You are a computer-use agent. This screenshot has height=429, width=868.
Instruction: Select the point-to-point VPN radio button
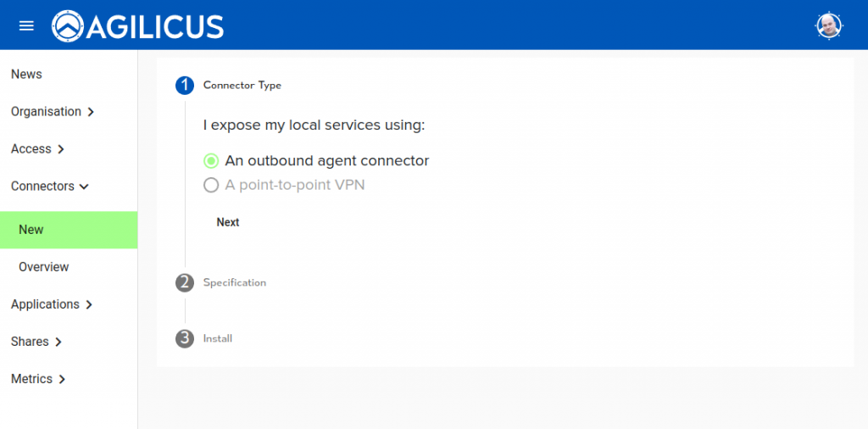[x=211, y=185]
